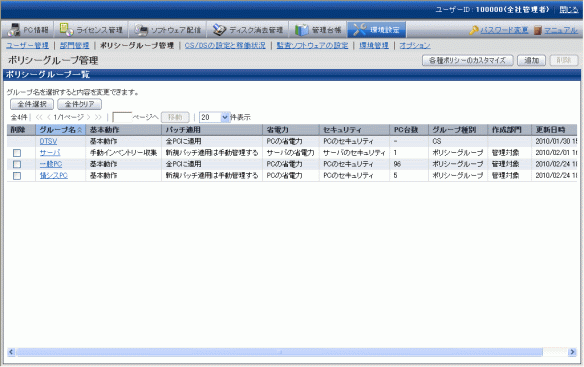Image resolution: width=584 pixels, height=367 pixels.
Task: Click the 作成部門 column header
Action: click(x=509, y=130)
